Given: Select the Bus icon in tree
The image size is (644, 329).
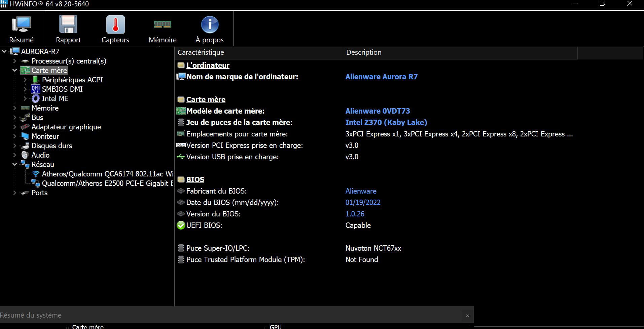Looking at the screenshot, I should (x=25, y=117).
